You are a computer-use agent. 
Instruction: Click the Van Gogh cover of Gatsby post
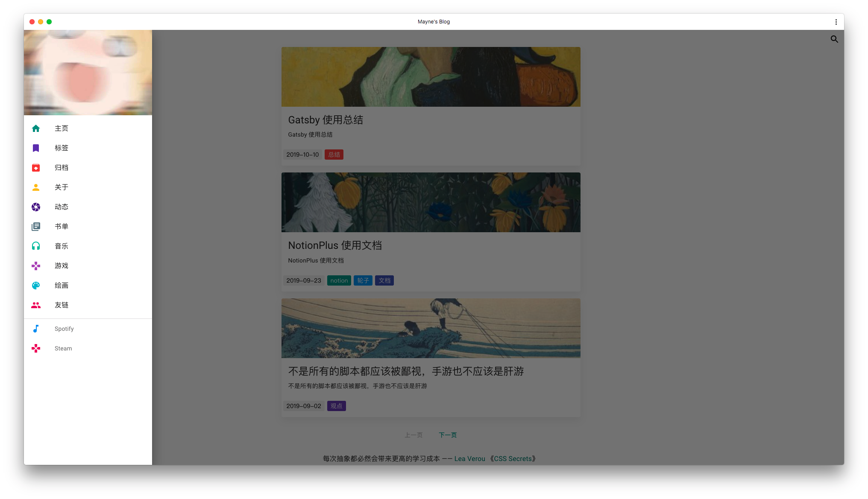[431, 77]
